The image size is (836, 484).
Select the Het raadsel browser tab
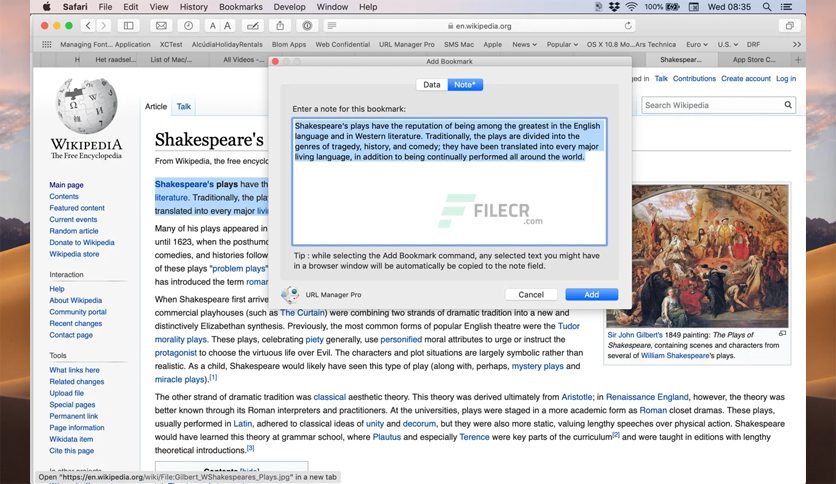click(115, 60)
